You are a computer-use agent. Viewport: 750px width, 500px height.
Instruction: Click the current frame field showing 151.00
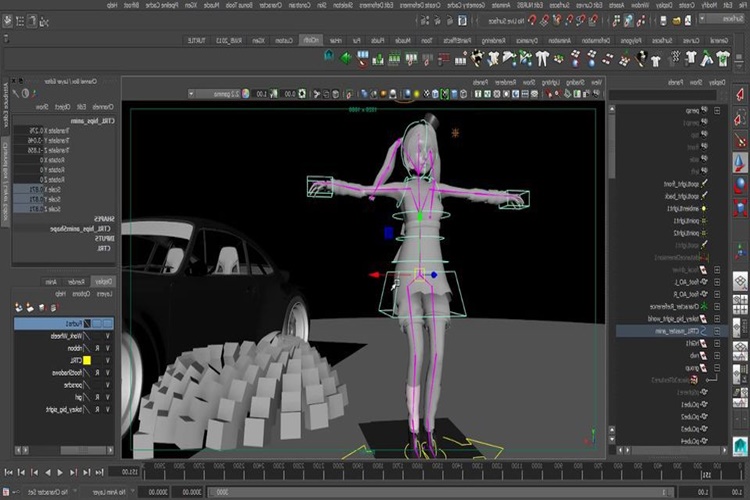pyautogui.click(x=124, y=472)
